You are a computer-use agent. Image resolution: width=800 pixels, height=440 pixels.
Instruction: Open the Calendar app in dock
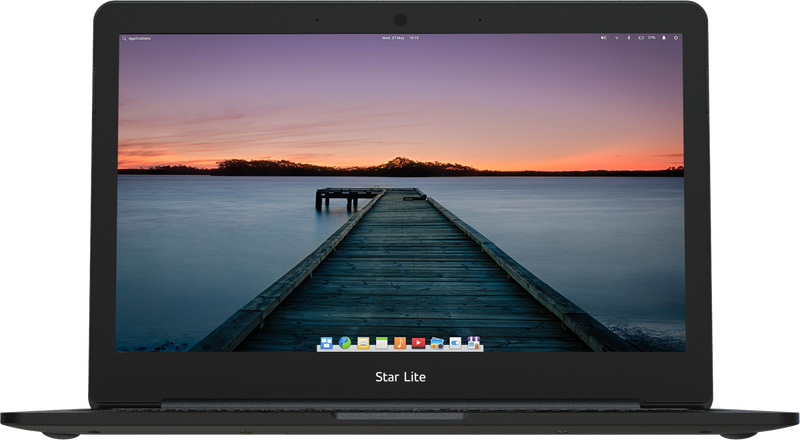[382, 343]
